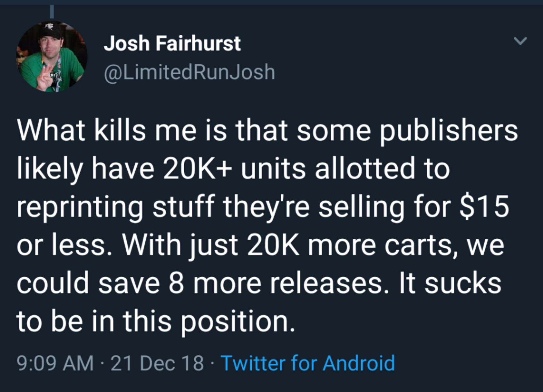Open the Twitter for Android source link
This screenshot has height=392, width=543.
[x=308, y=363]
